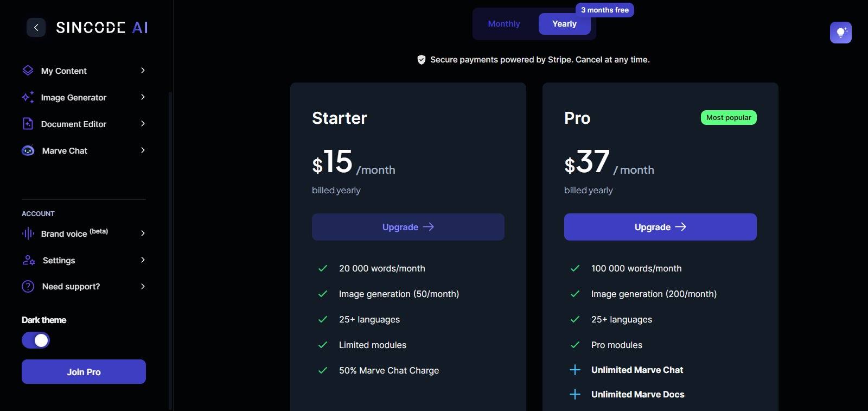Viewport: 868px width, 411px height.
Task: Open Document Editor menu item
Action: (84, 124)
